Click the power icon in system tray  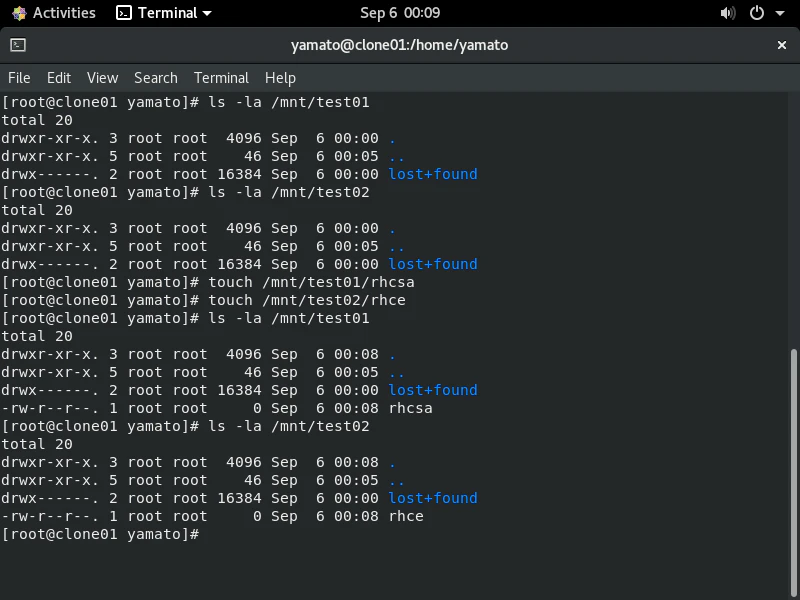point(757,13)
